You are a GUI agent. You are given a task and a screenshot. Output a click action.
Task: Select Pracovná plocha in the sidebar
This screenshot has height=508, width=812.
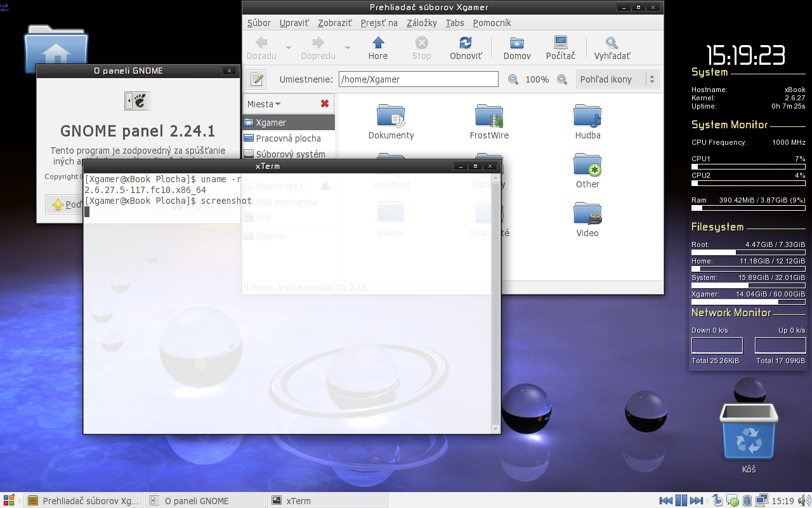(x=289, y=138)
